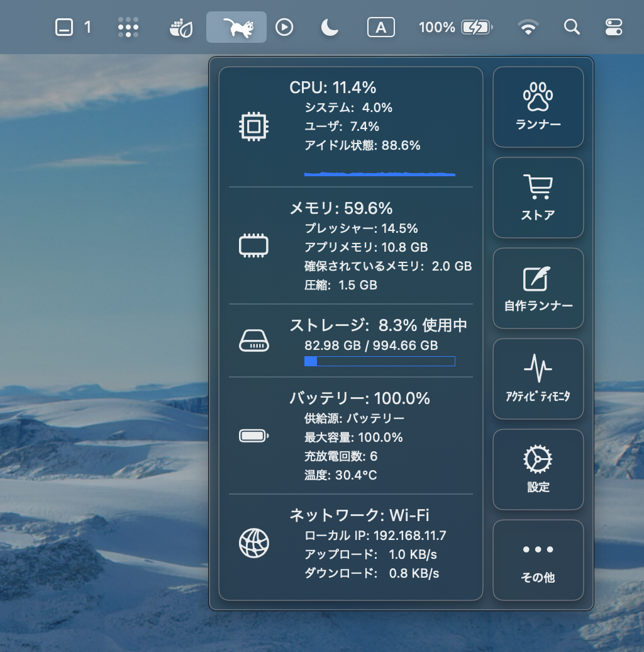Launch アクティビティモニタ from the panel

point(538,379)
